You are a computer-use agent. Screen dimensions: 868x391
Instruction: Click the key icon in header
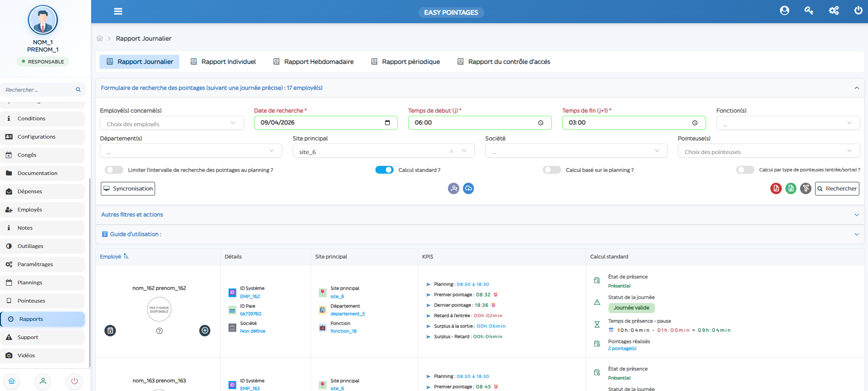click(809, 10)
